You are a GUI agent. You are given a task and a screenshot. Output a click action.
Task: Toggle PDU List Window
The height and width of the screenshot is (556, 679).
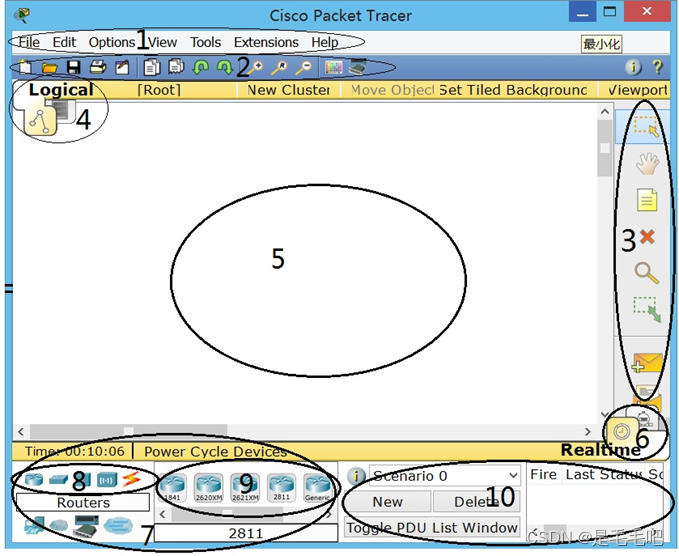[x=432, y=527]
